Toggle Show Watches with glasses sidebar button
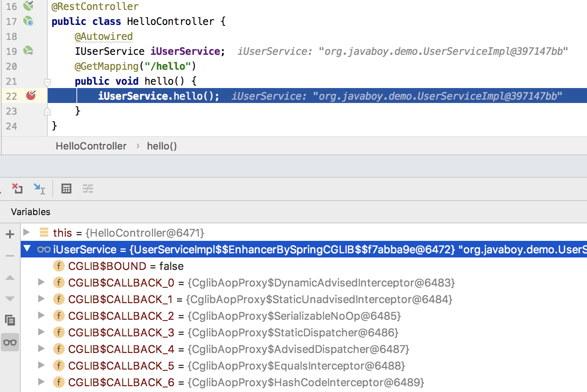 coord(10,342)
